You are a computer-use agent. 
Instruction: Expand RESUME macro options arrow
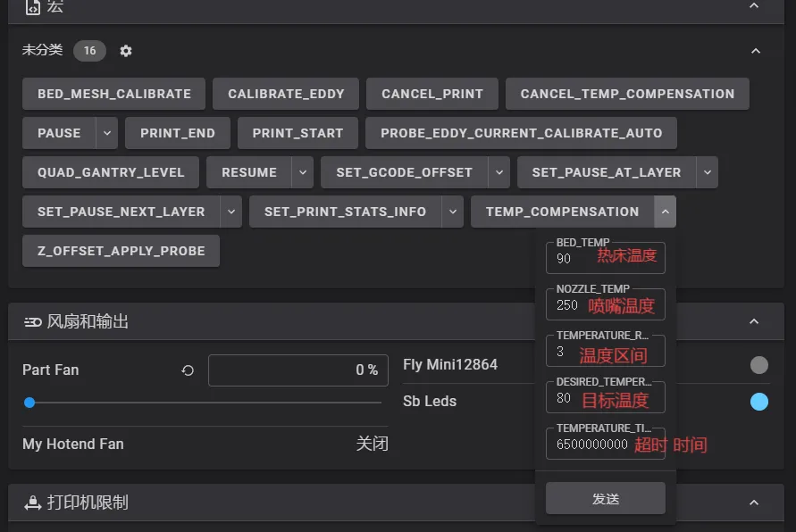[x=303, y=172]
